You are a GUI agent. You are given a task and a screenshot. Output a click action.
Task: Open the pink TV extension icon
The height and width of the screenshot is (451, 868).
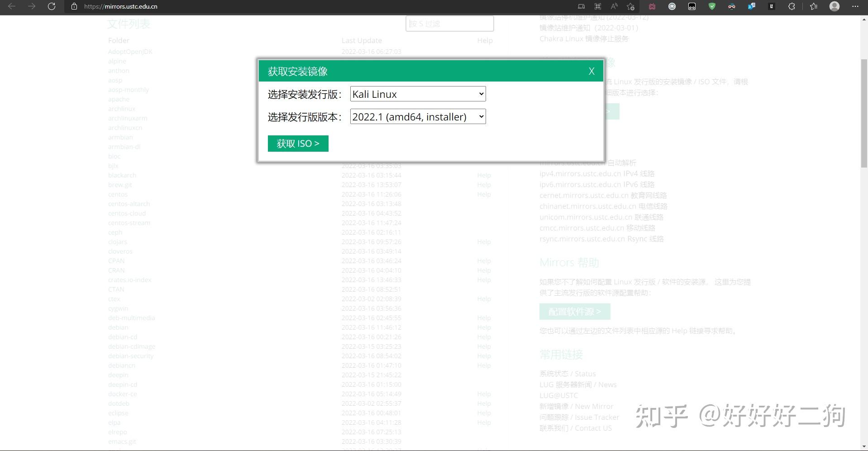652,6
